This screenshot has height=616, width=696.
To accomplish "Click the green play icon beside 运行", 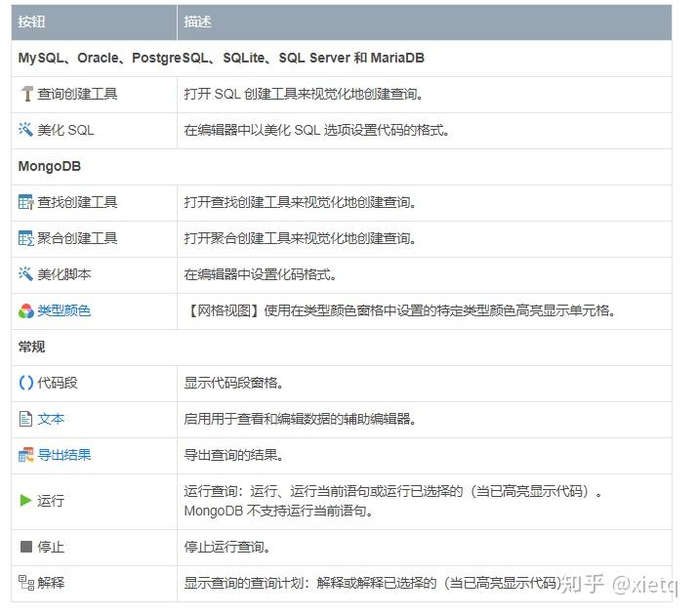I will tap(25, 501).
